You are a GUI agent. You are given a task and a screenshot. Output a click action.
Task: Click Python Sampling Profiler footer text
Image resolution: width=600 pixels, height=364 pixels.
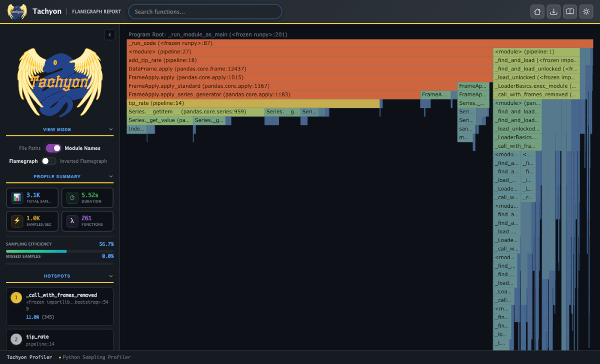pyautogui.click(x=96, y=358)
